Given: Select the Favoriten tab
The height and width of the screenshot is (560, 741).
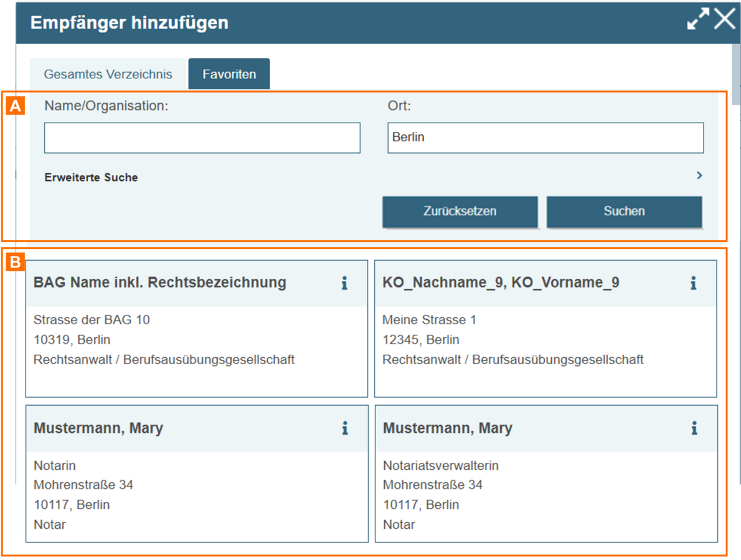Looking at the screenshot, I should 229,74.
